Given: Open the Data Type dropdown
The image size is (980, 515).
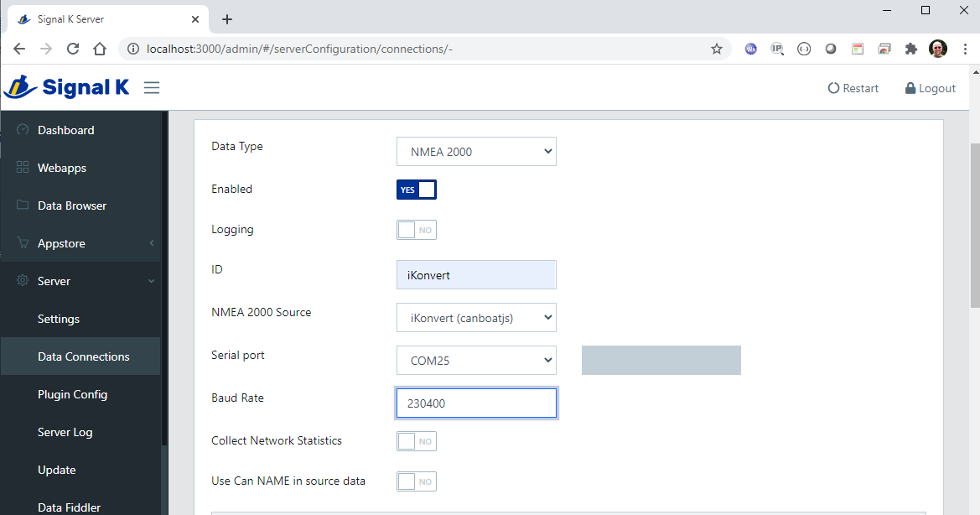Looking at the screenshot, I should 476,152.
